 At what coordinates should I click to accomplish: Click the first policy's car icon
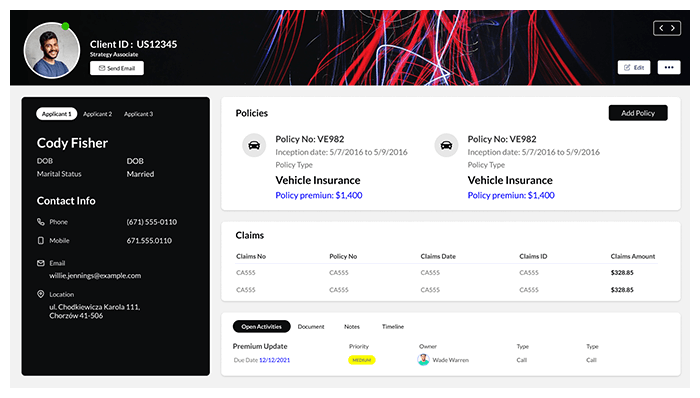tap(254, 145)
